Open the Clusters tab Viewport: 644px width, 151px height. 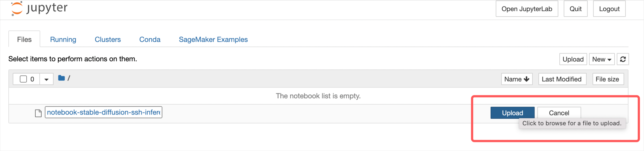click(x=108, y=40)
